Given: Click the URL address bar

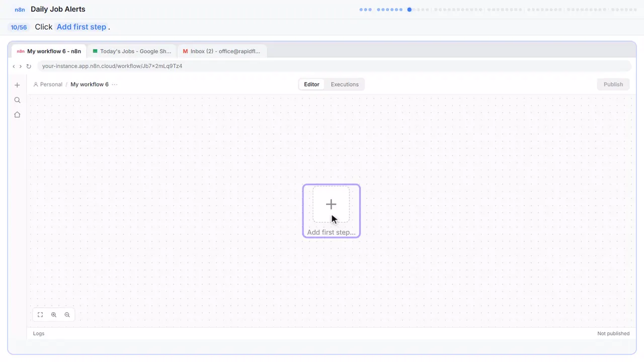Looking at the screenshot, I should coord(334,66).
